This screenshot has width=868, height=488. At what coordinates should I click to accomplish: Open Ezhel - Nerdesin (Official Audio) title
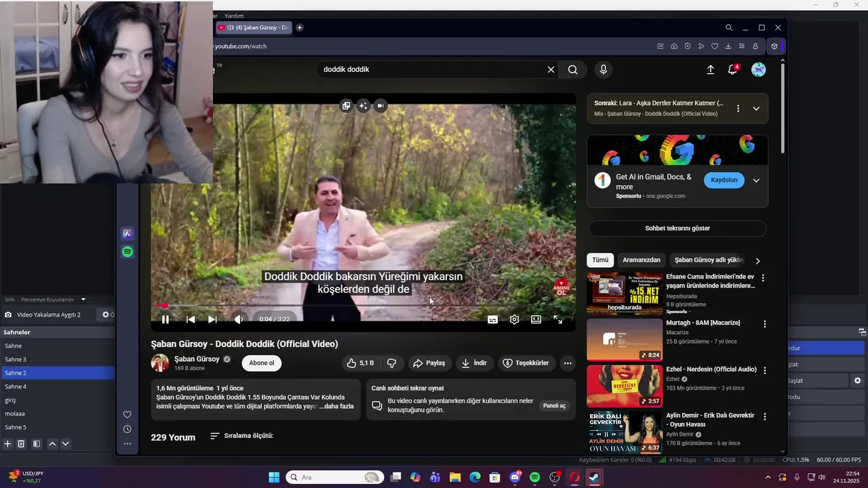711,369
